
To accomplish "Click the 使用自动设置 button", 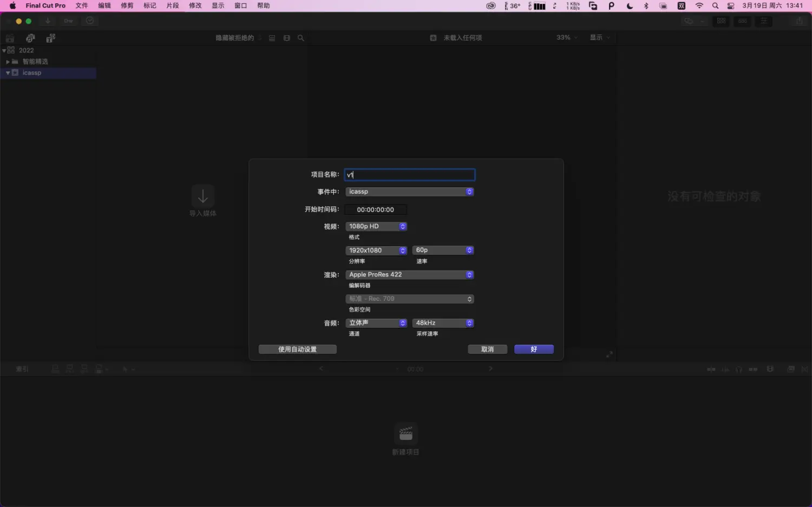I will (x=297, y=350).
